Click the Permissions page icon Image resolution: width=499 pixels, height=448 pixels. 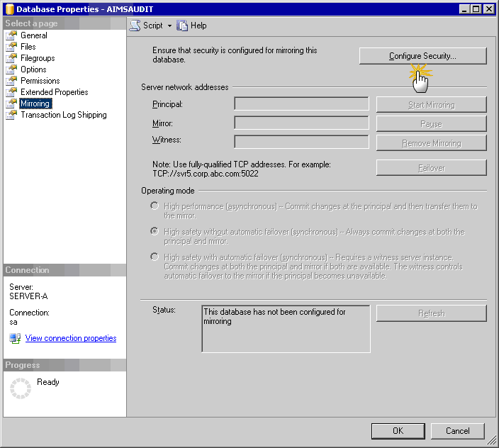tap(11, 81)
